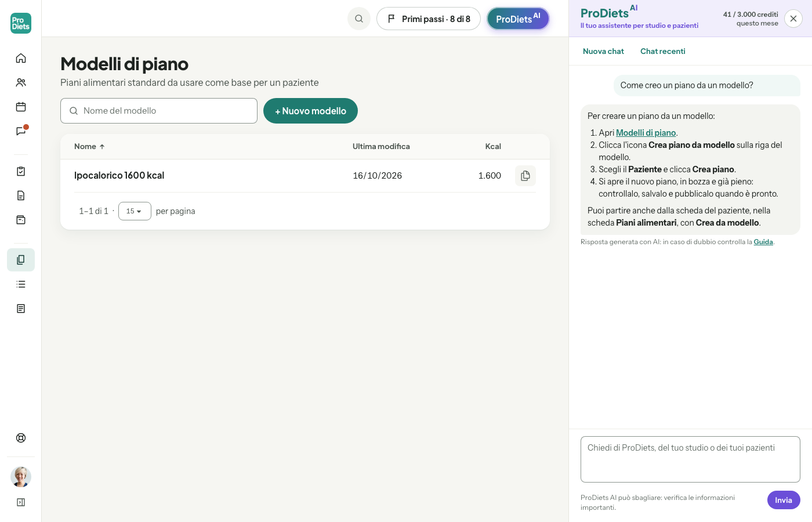Click the Nuovo modello button
This screenshot has height=522, width=812.
[x=310, y=111]
